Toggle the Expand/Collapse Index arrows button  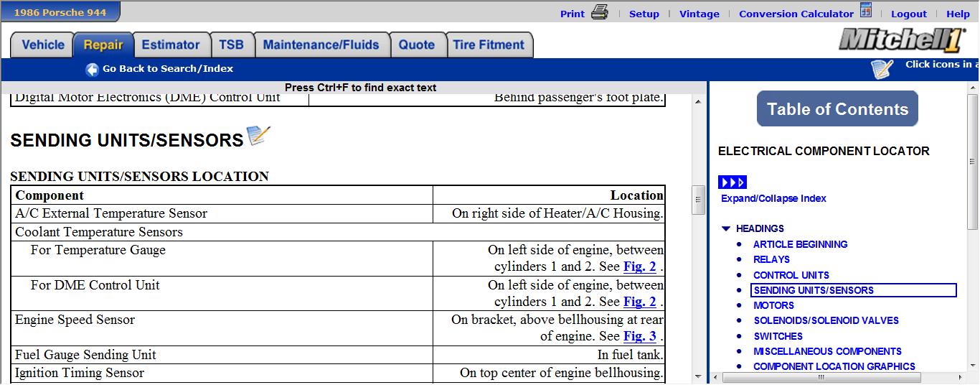coord(732,182)
